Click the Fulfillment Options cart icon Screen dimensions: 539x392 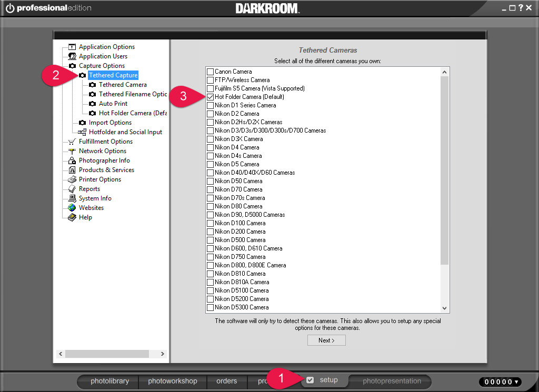(x=72, y=142)
